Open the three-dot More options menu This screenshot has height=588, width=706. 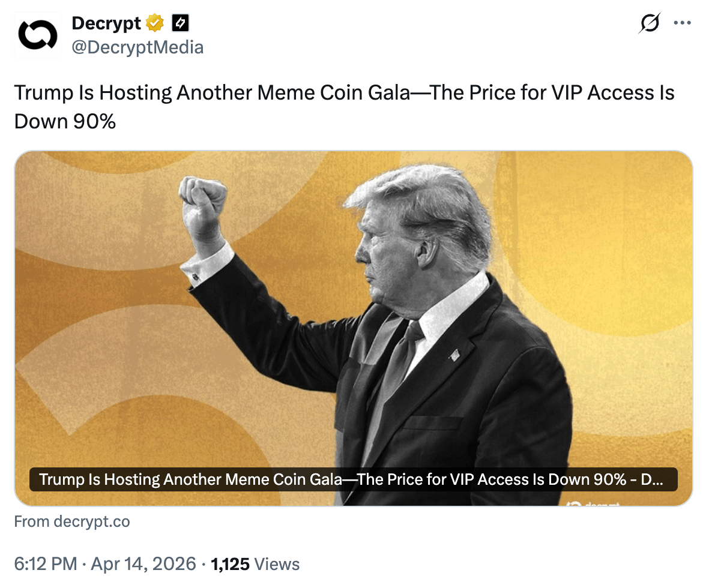click(683, 24)
